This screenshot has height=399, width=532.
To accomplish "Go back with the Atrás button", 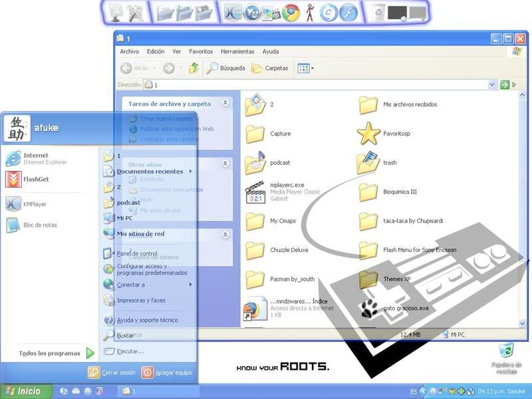I will pos(134,68).
